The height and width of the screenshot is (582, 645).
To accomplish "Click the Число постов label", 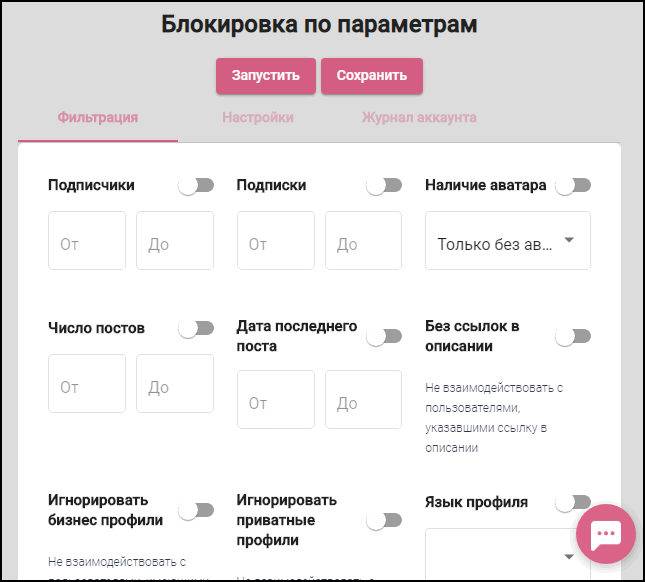I will (x=96, y=328).
